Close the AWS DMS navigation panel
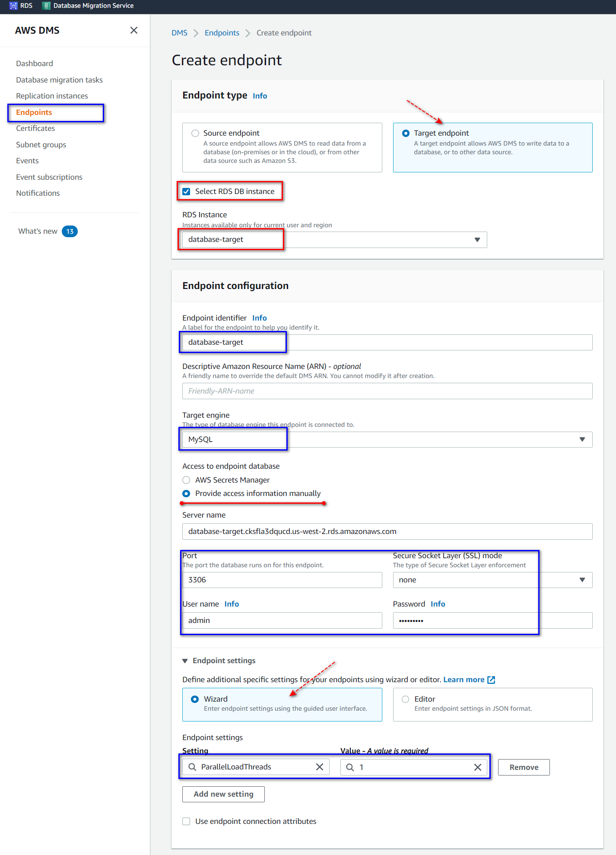This screenshot has height=855, width=616. click(x=134, y=30)
